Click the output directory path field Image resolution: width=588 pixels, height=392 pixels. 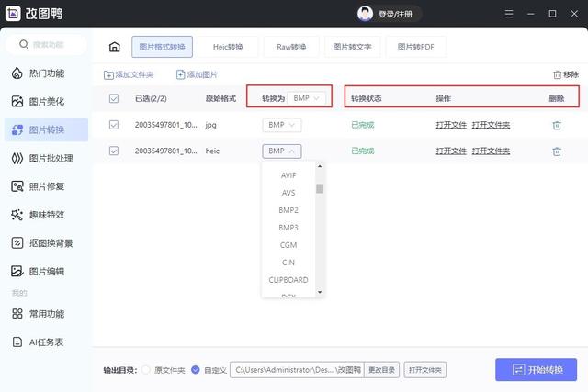[297, 370]
